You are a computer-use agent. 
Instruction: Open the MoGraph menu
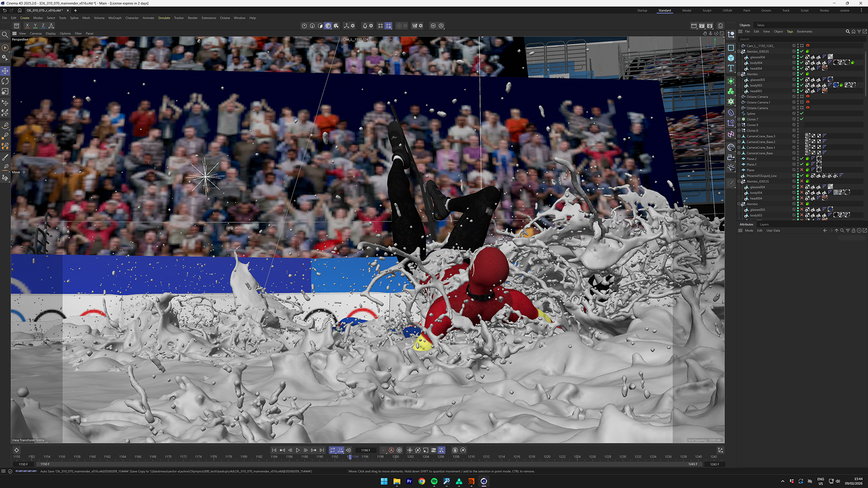tap(115, 18)
